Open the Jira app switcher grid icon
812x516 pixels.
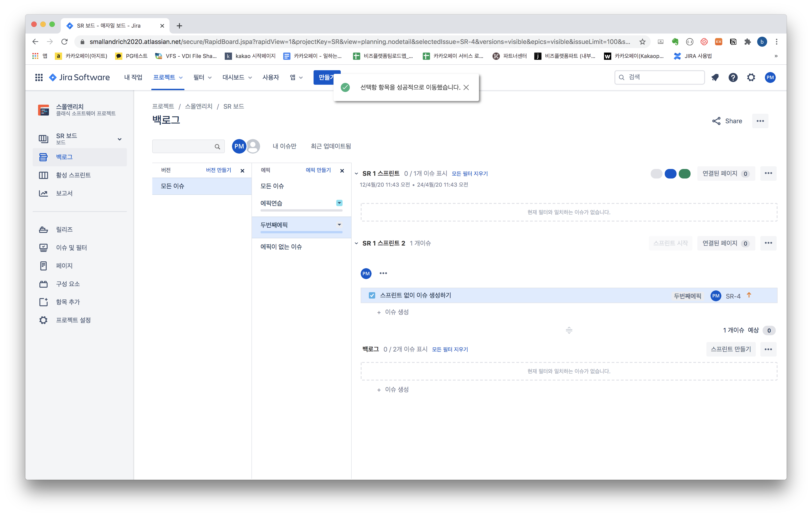pos(39,77)
